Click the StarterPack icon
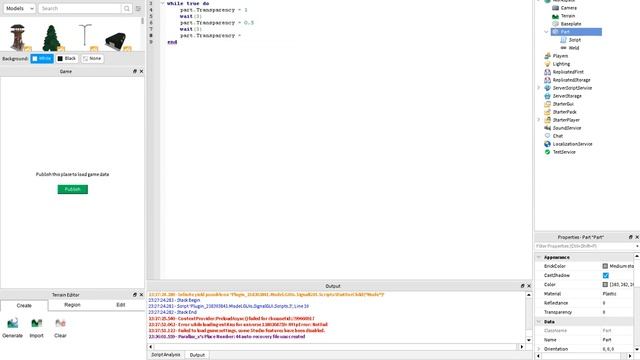640x360 pixels. point(547,112)
